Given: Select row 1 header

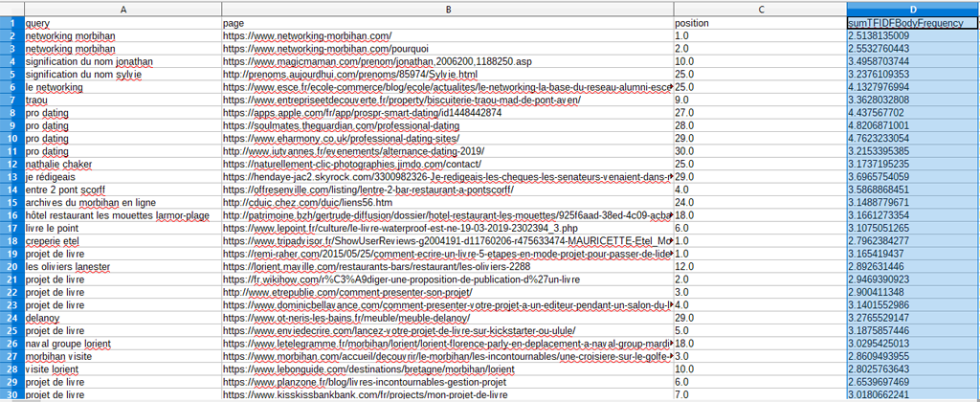Looking at the screenshot, I should (x=11, y=23).
